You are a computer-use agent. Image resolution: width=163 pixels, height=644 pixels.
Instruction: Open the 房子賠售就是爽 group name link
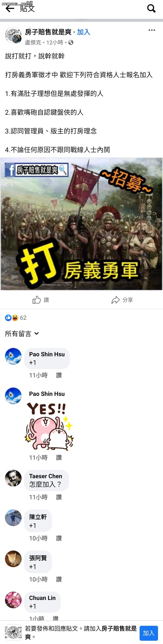click(48, 32)
